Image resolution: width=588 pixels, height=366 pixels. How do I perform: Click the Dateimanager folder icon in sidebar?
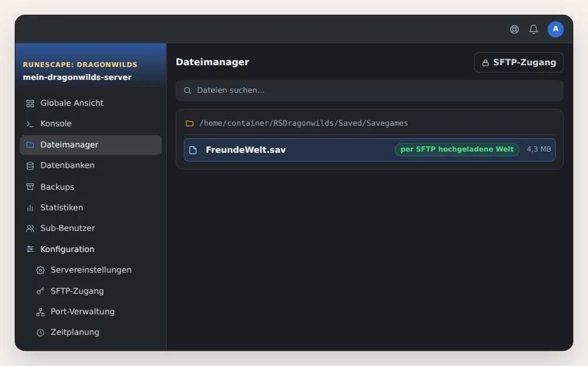click(30, 145)
